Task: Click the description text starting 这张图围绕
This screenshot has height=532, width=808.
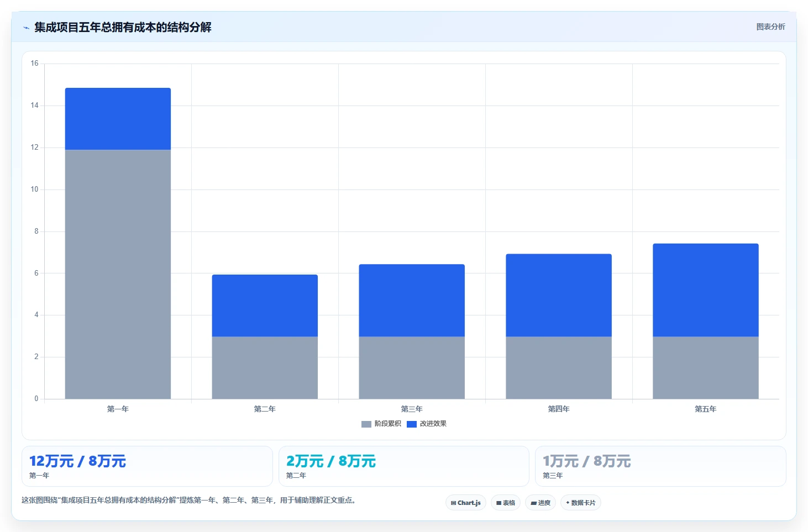Action: click(190, 501)
